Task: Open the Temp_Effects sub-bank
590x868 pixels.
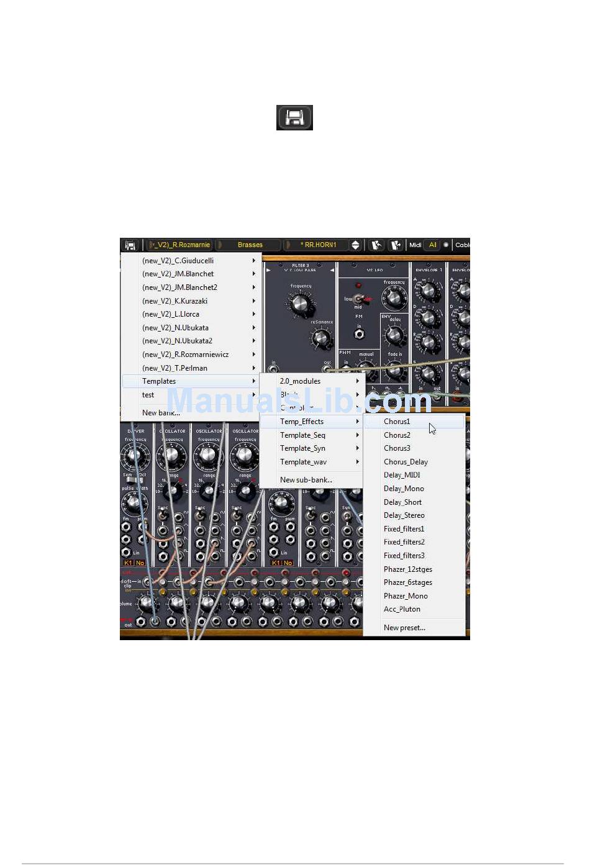Action: tap(311, 422)
